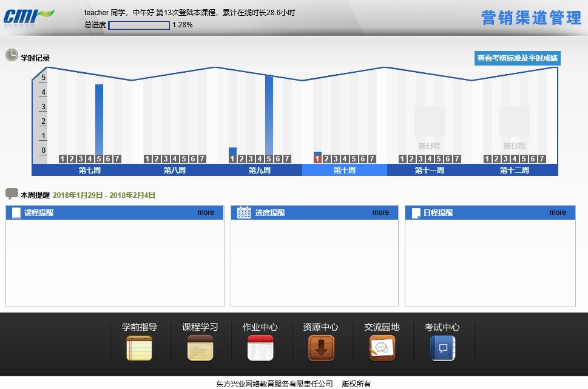
Task: Open the 资源中心 download icon
Action: [x=321, y=348]
